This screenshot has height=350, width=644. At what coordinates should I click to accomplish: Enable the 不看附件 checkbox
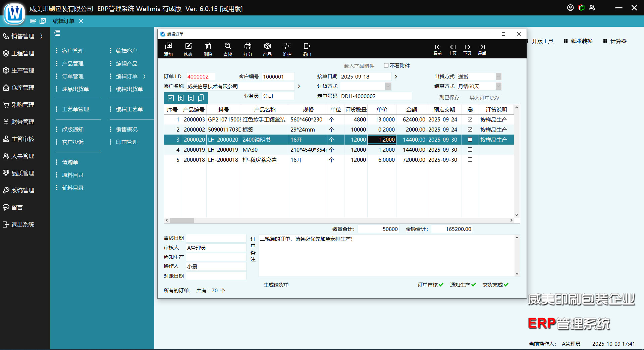[386, 65]
